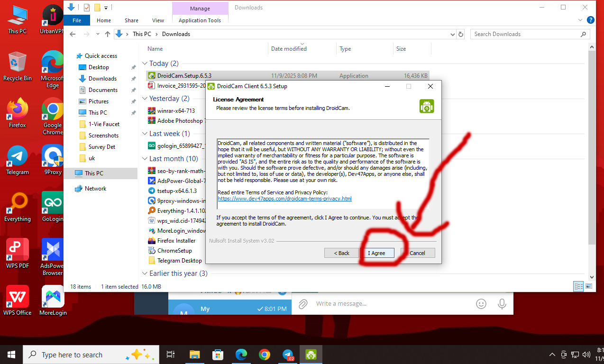Expand the address bar history dropdown

452,34
